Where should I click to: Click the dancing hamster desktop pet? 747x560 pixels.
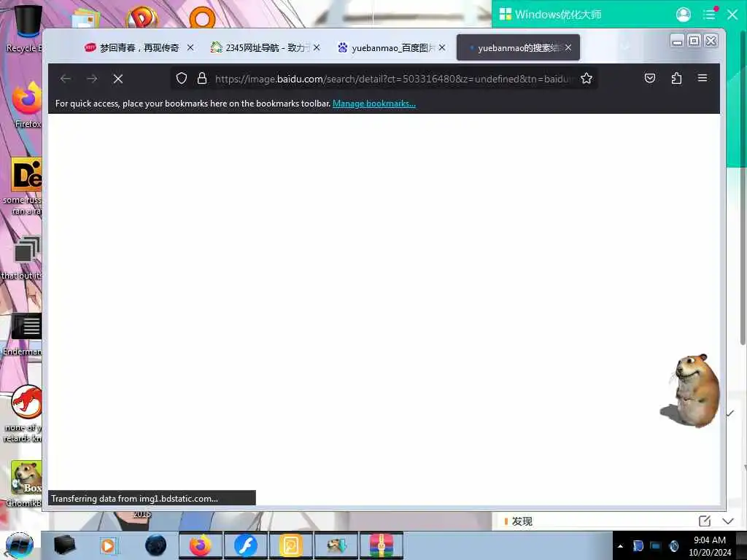click(692, 391)
